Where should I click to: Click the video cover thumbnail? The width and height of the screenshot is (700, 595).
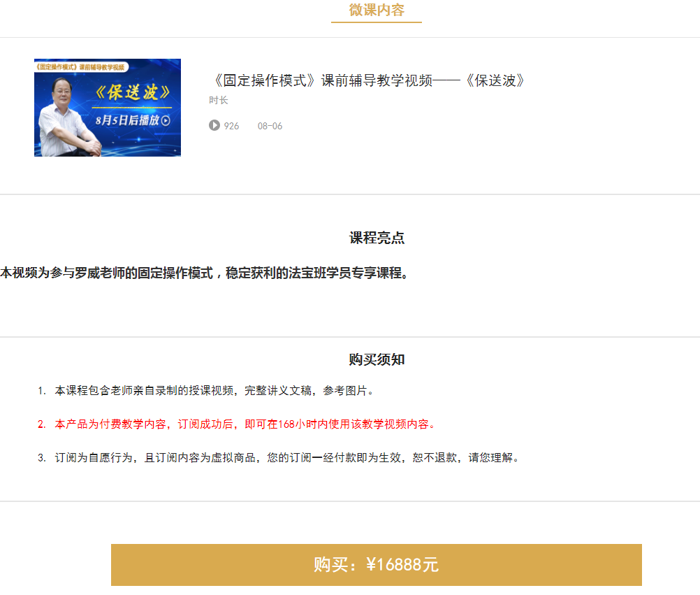pyautogui.click(x=108, y=107)
